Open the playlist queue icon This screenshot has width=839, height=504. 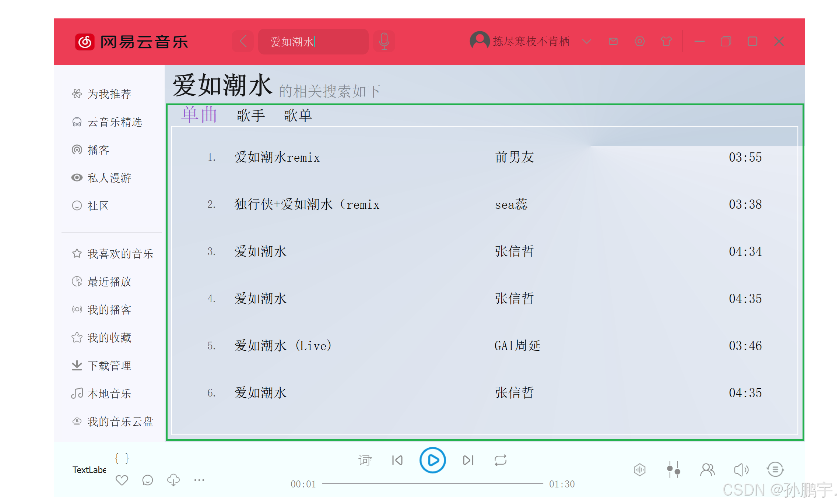click(775, 470)
